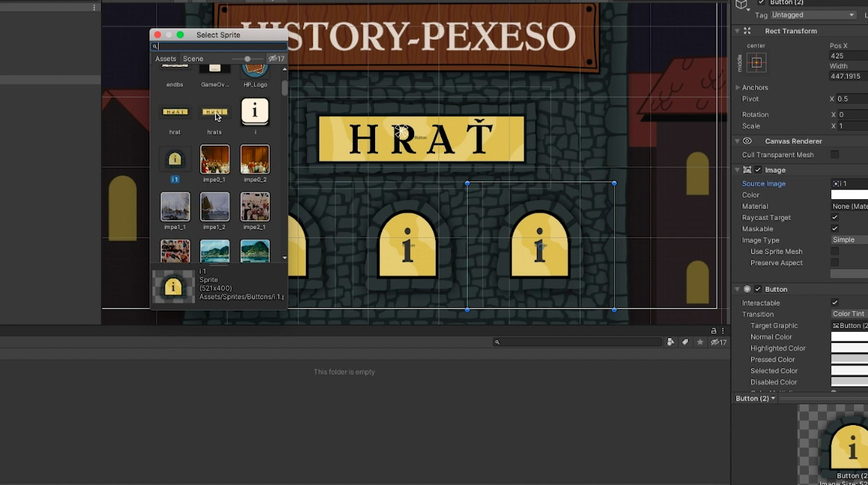Open the Project panel three-dot menu

click(x=724, y=331)
